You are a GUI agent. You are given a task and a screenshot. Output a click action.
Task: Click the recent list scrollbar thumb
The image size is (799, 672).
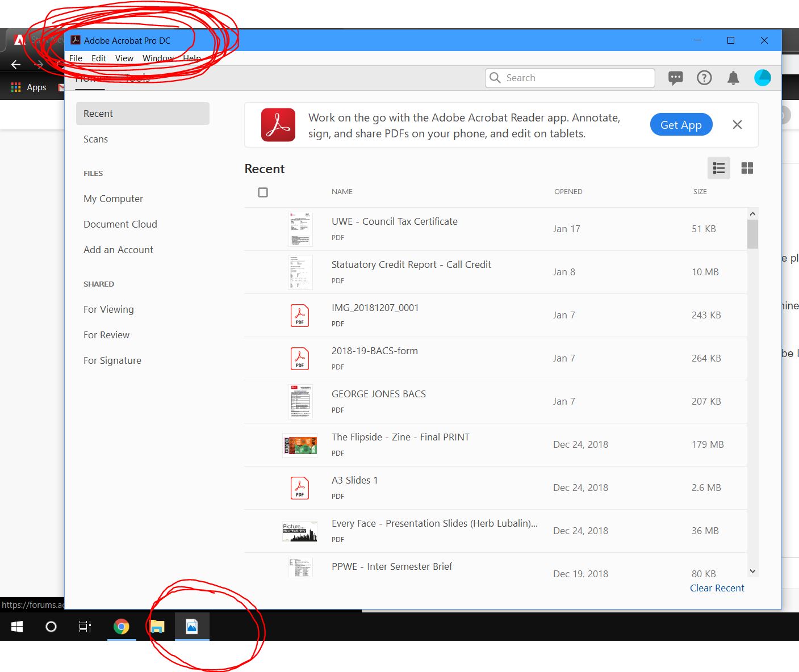pos(752,234)
